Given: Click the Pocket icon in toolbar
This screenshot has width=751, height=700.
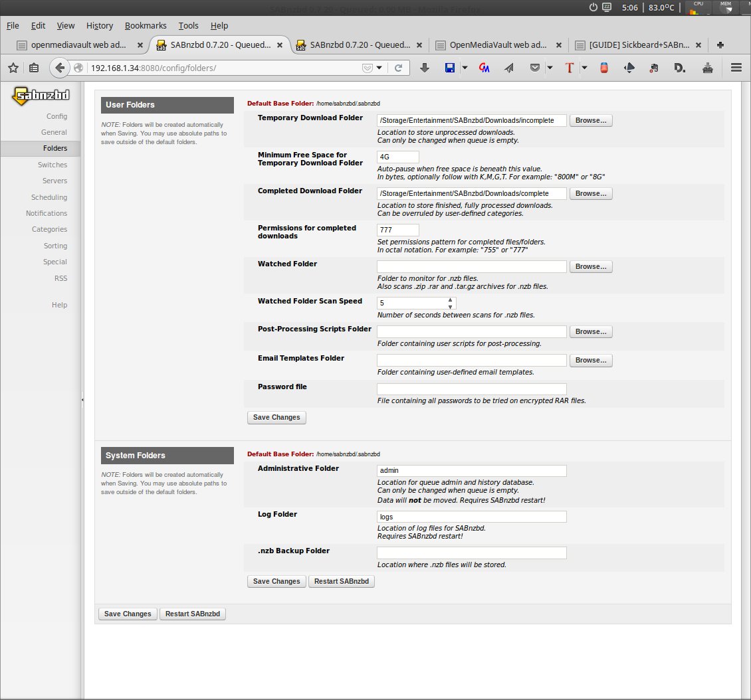Looking at the screenshot, I should pos(535,68).
